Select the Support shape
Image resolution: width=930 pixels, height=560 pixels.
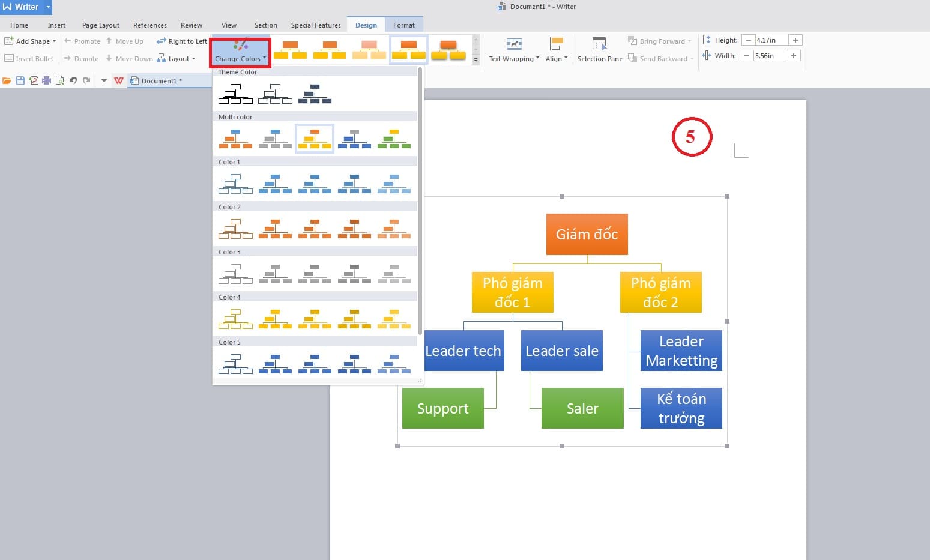click(x=442, y=408)
